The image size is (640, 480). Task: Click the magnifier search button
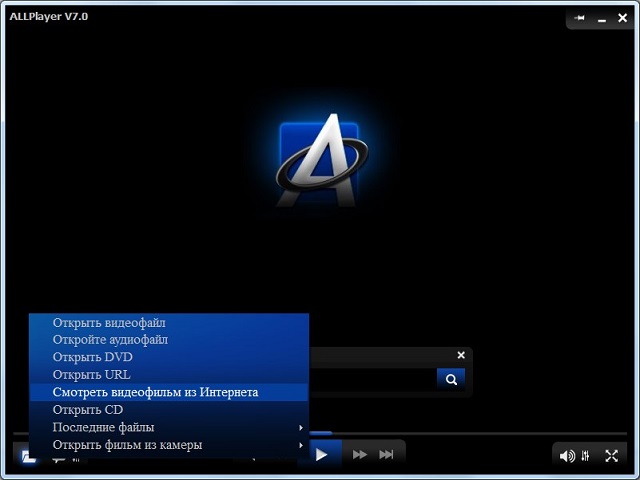coord(451,380)
